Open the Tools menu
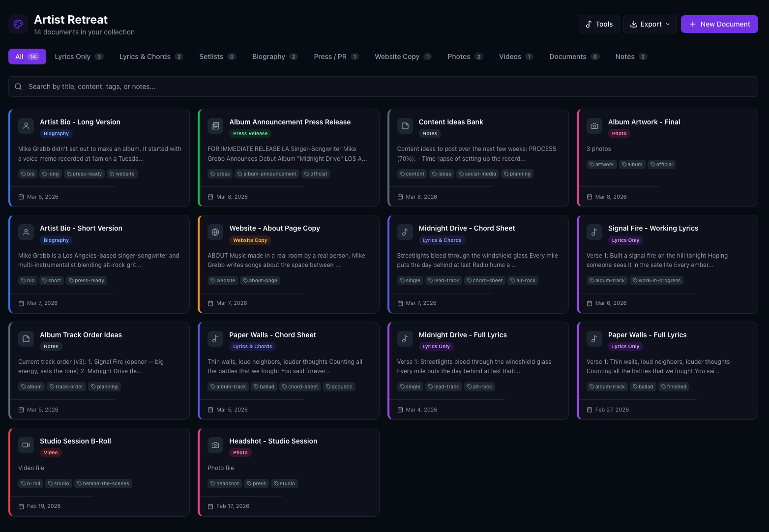 tap(599, 24)
